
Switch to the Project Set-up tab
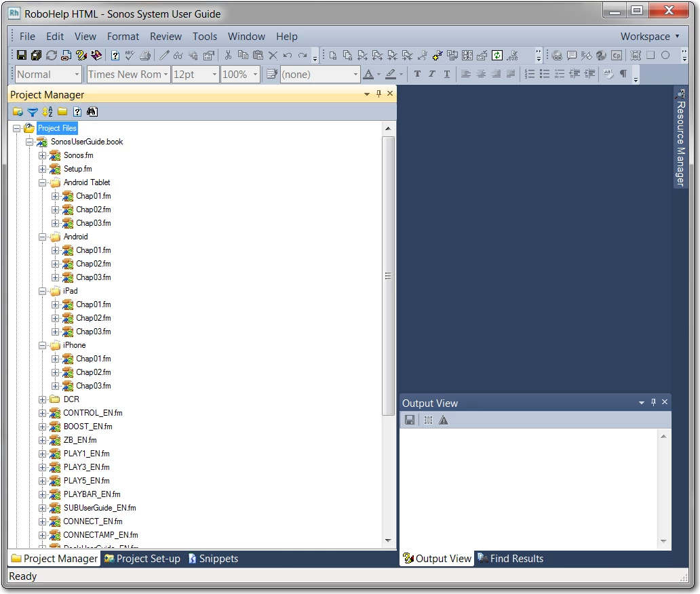tap(142, 558)
